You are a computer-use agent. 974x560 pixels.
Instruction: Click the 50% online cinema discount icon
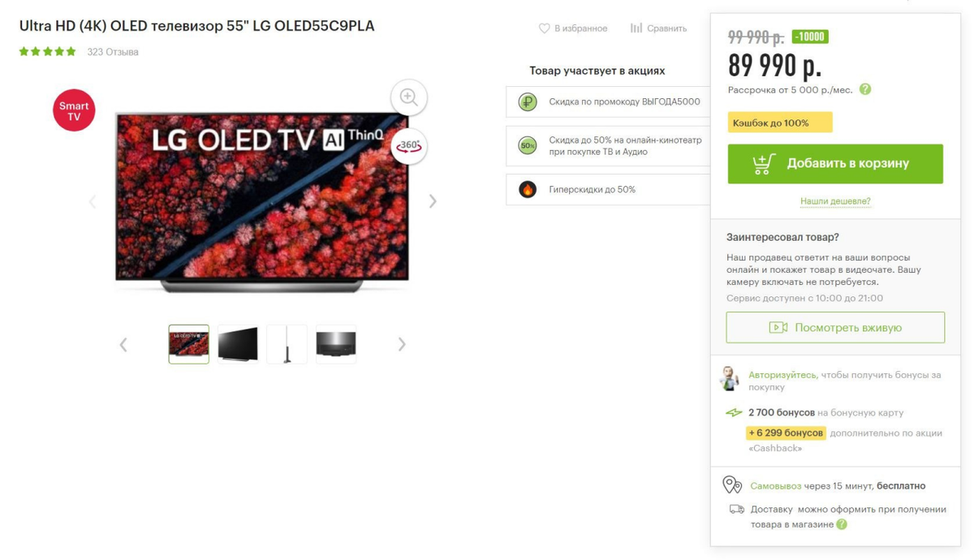[x=528, y=146]
